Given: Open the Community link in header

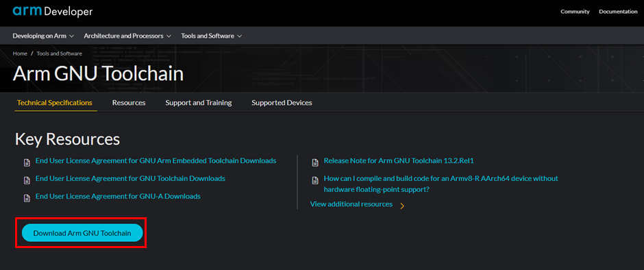Looking at the screenshot, I should tap(575, 12).
